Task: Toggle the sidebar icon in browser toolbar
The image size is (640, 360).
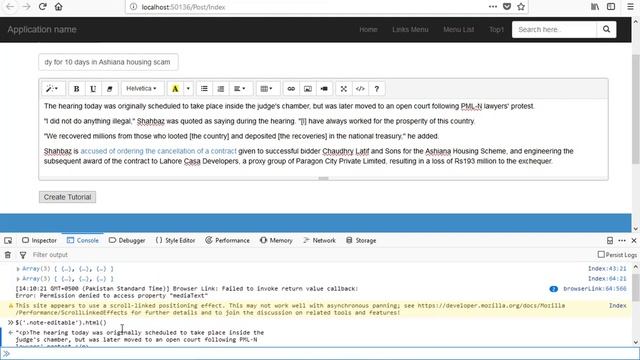Action: coord(611,7)
